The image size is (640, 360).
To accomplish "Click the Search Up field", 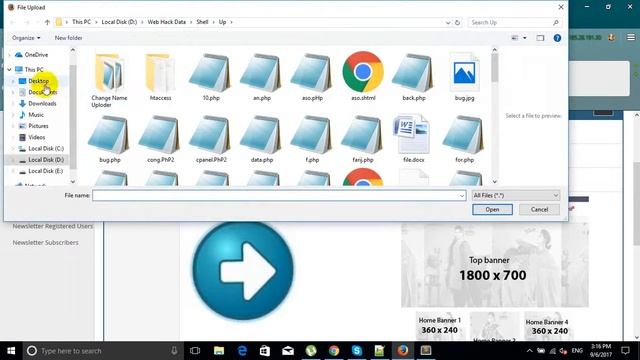I will click(x=514, y=22).
